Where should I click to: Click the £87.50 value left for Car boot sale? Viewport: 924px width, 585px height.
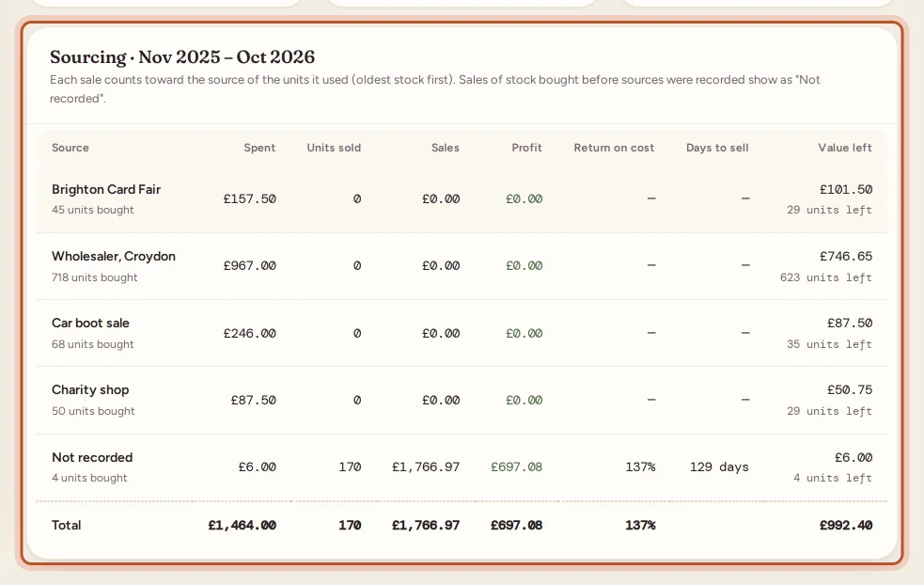849,324
